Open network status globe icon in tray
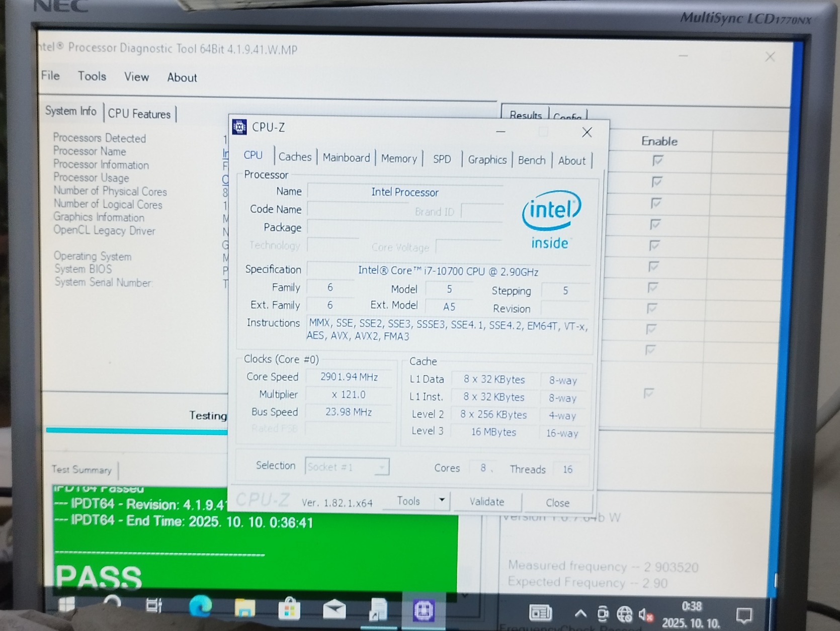The image size is (840, 631). pos(624,614)
